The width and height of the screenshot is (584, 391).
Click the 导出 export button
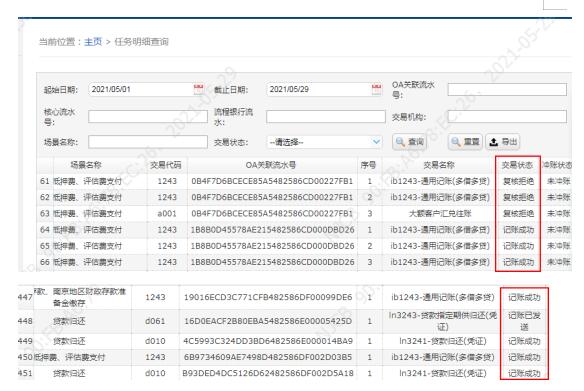(x=503, y=142)
